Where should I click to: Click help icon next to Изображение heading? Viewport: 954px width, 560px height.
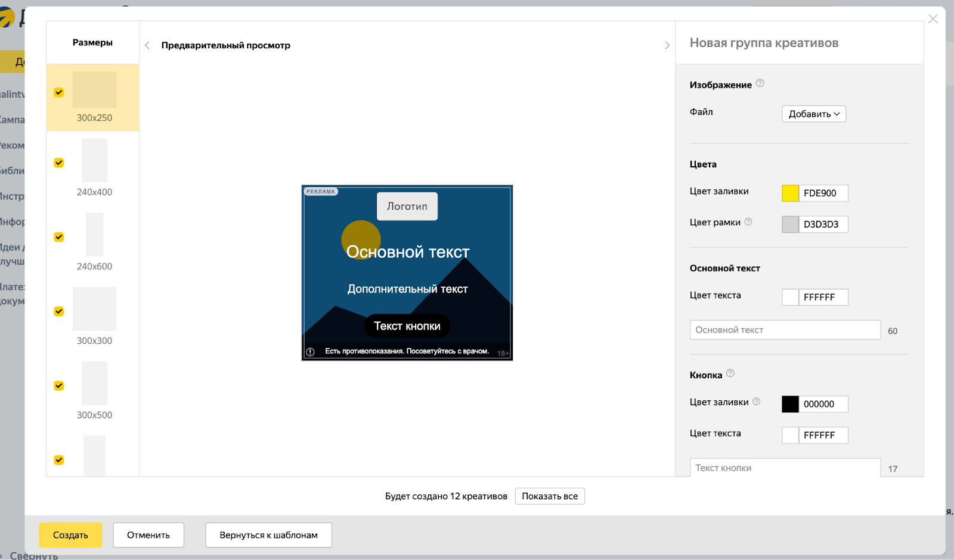(760, 83)
